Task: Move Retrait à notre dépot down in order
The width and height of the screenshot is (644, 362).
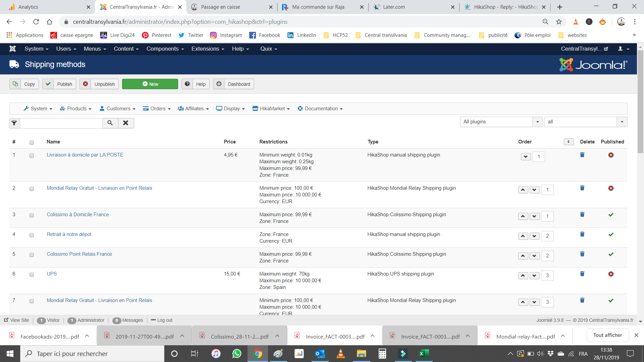Action: click(x=534, y=236)
